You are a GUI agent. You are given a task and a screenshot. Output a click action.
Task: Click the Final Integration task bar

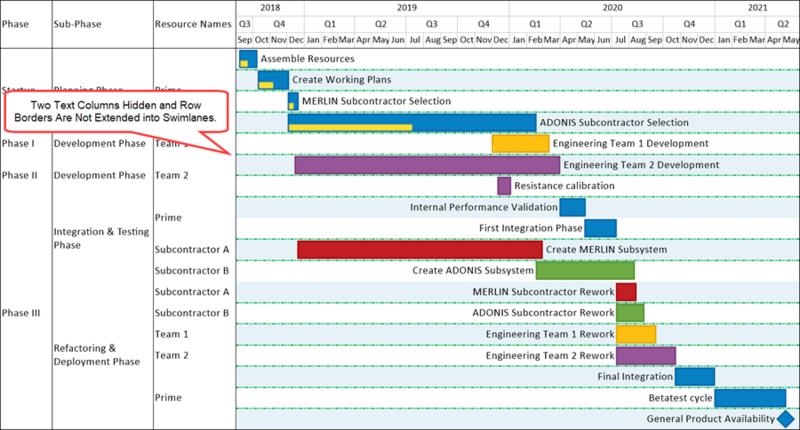tap(695, 376)
